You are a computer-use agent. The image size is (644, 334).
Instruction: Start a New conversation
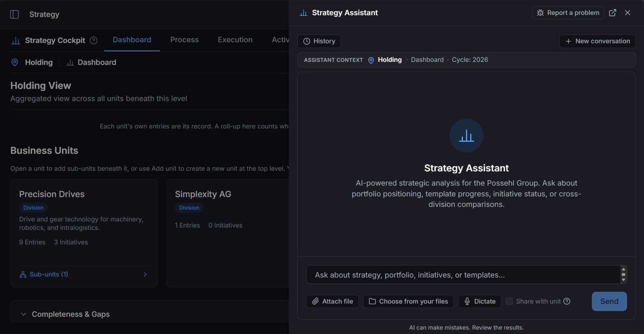point(598,41)
